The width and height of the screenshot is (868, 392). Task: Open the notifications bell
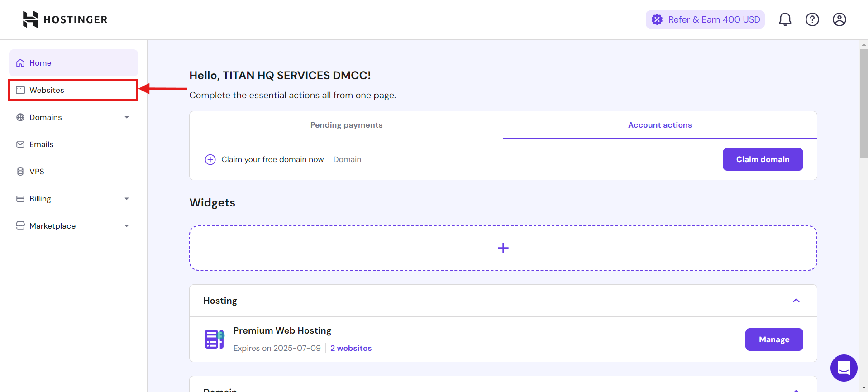pos(785,19)
